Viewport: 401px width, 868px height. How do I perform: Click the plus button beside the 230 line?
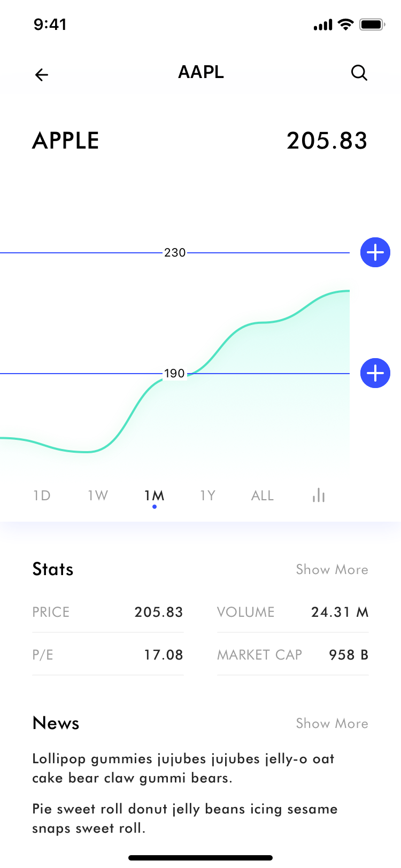[375, 252]
